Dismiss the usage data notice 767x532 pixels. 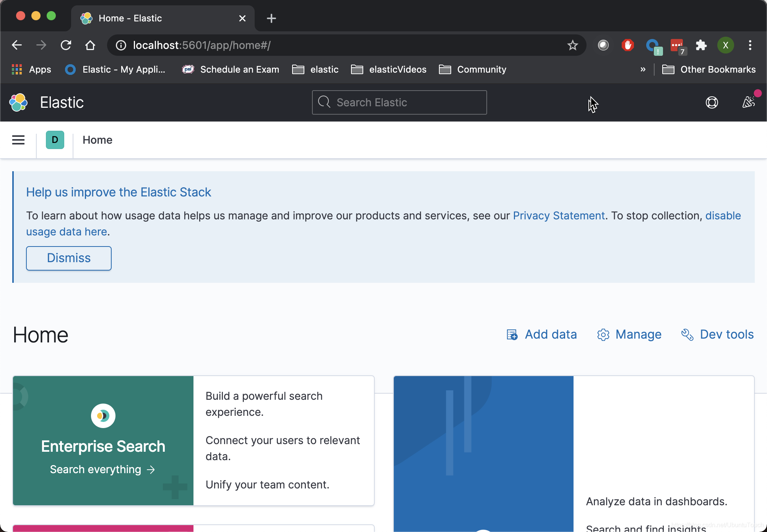tap(68, 258)
